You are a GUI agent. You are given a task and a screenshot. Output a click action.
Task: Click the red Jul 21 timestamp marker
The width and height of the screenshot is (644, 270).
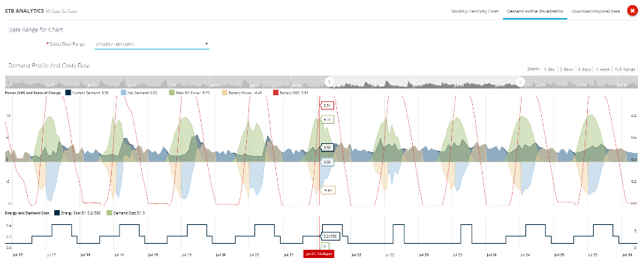click(319, 254)
